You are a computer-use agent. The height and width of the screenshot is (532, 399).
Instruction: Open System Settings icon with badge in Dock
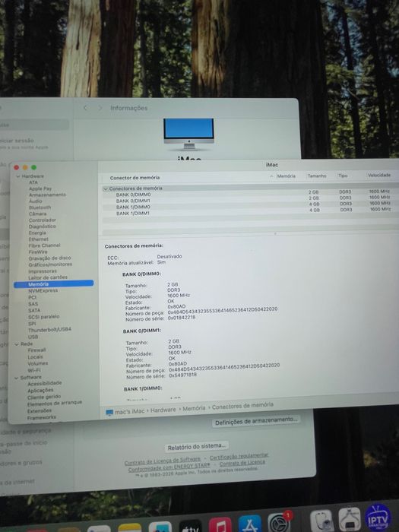pyautogui.click(x=279, y=523)
